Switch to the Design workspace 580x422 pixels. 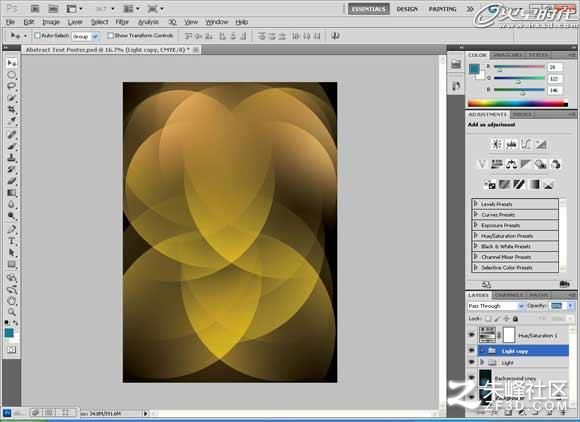[x=407, y=9]
